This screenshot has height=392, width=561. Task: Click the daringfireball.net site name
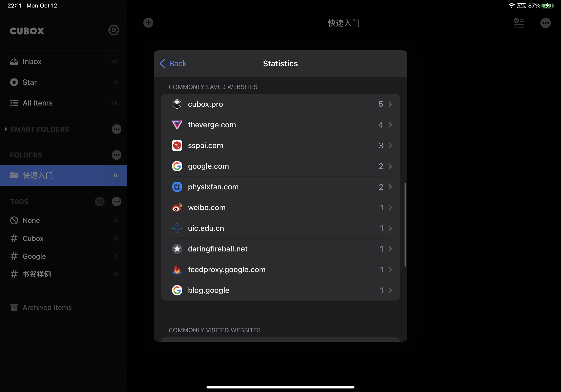[x=218, y=249]
